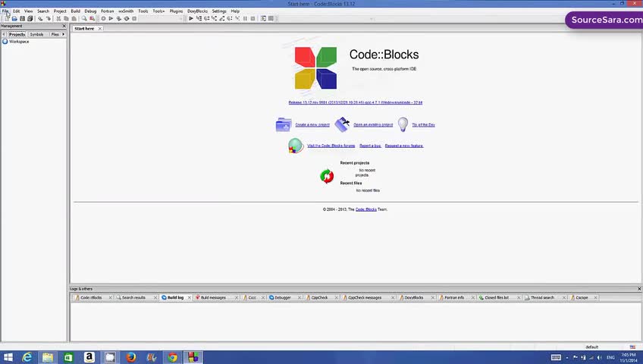The width and height of the screenshot is (643, 364).
Task: Open the Debug menu
Action: pyautogui.click(x=90, y=11)
